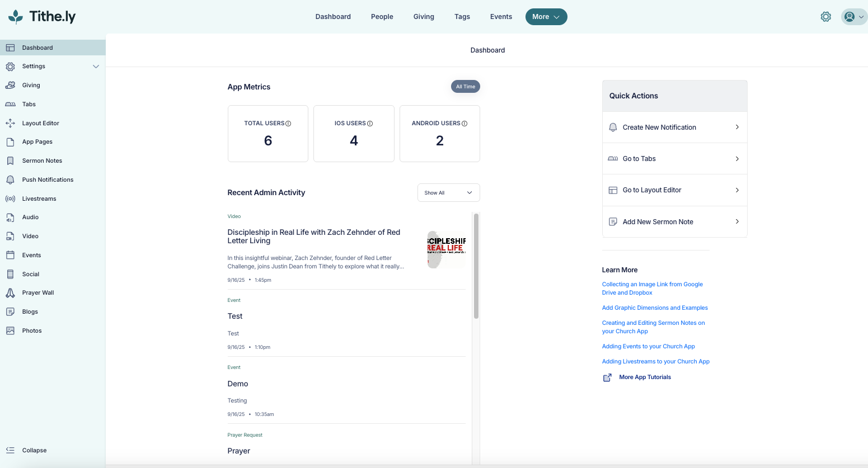
Task: Click the Settings gear sidebar icon
Action: pyautogui.click(x=10, y=67)
